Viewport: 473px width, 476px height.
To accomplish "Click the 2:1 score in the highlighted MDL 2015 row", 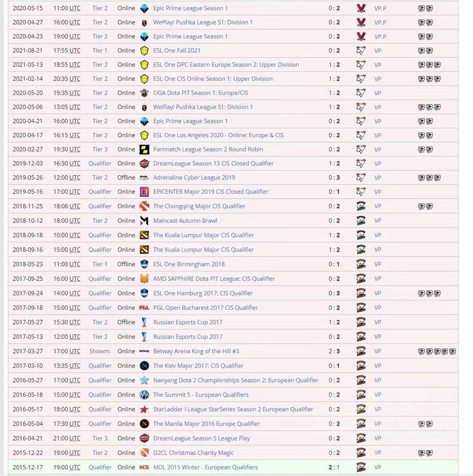I will 334,467.
